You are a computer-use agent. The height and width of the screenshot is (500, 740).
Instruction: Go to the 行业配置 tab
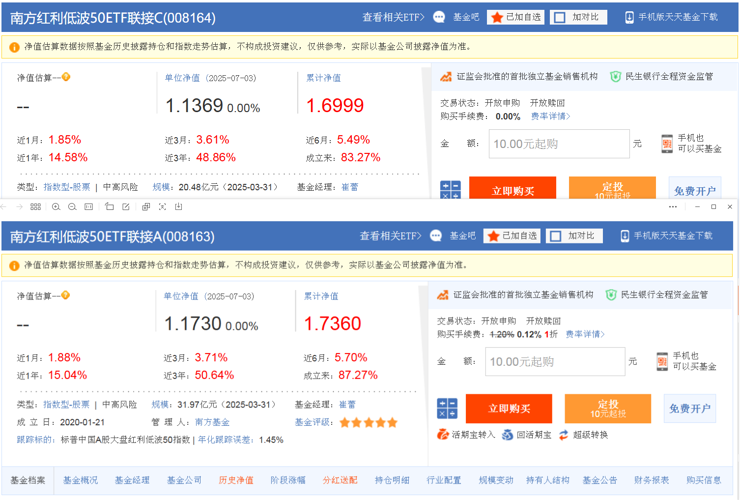(x=444, y=480)
